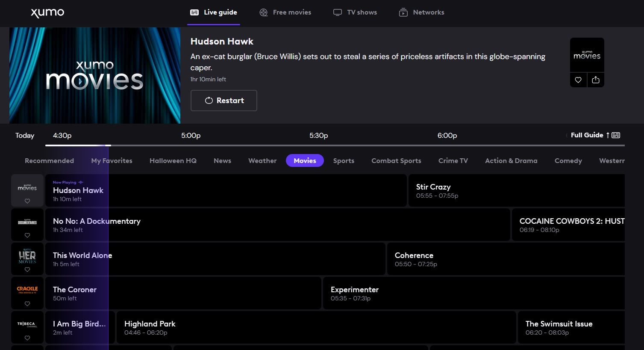Select the Halloween HQ category
This screenshot has width=644, height=350.
coord(173,161)
